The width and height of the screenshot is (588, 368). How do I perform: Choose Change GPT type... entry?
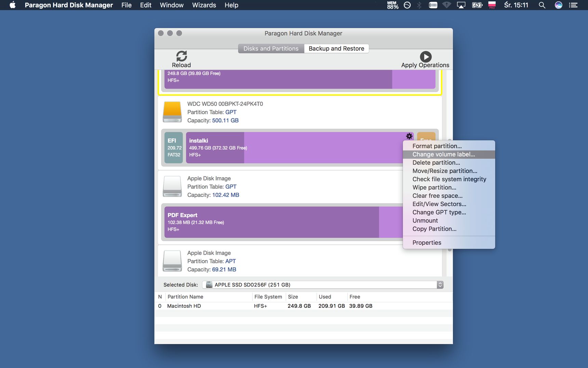tap(449, 212)
